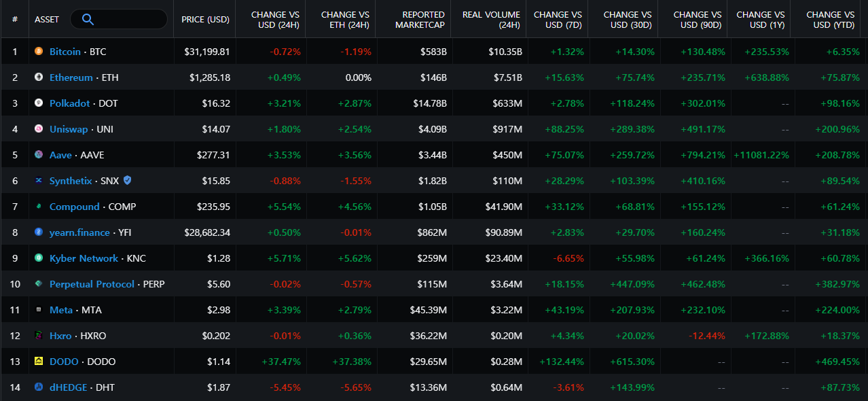Click the Ethereum logo icon
This screenshot has height=401, width=868.
point(39,77)
